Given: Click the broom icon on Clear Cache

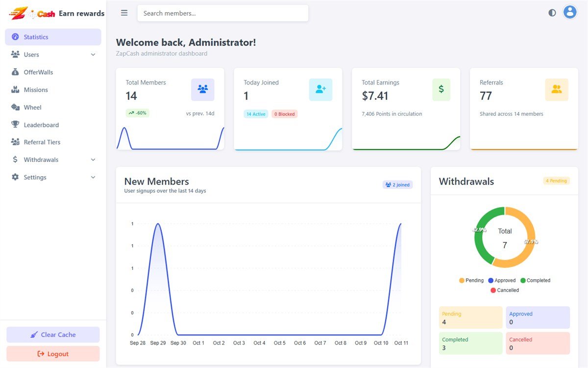Looking at the screenshot, I should point(34,335).
